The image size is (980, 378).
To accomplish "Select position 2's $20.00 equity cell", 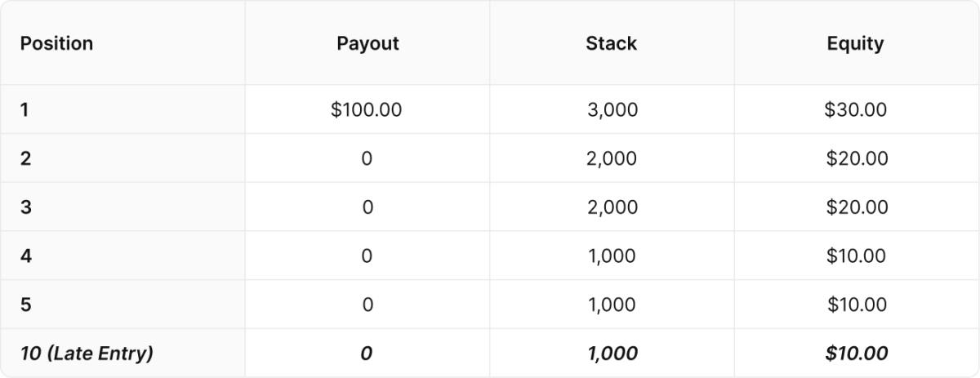I will click(857, 158).
